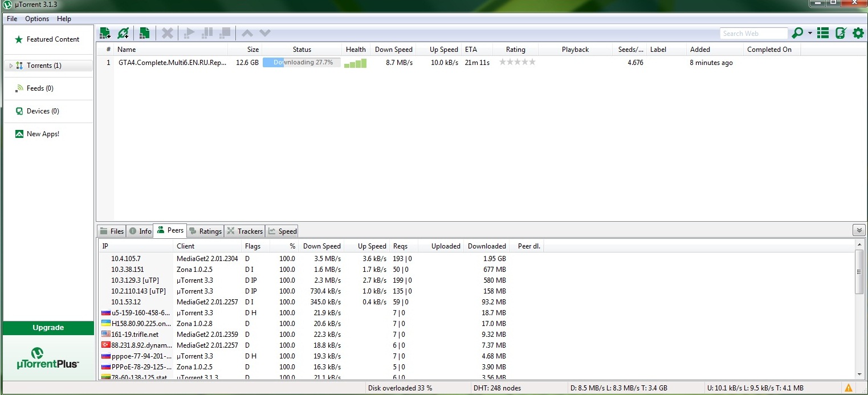The width and height of the screenshot is (868, 395).
Task: Click the Add Torrent toolbar icon
Action: (x=105, y=33)
